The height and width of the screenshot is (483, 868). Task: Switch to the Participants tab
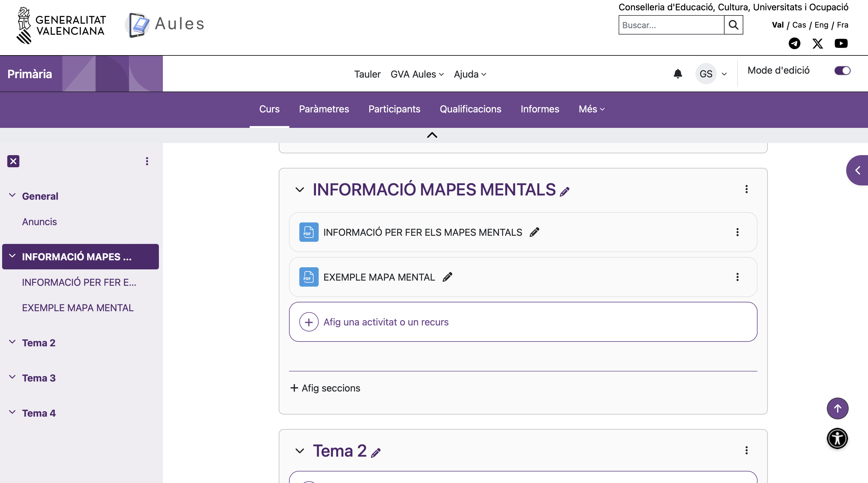click(394, 109)
